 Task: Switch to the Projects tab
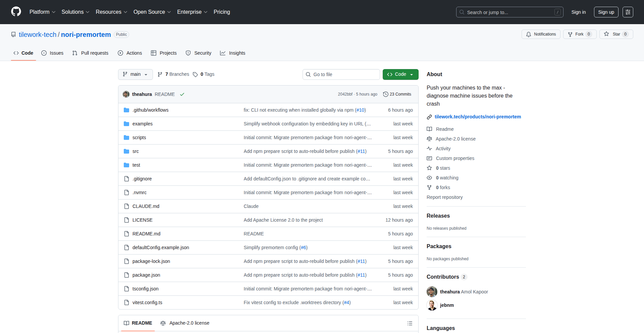pos(164,53)
